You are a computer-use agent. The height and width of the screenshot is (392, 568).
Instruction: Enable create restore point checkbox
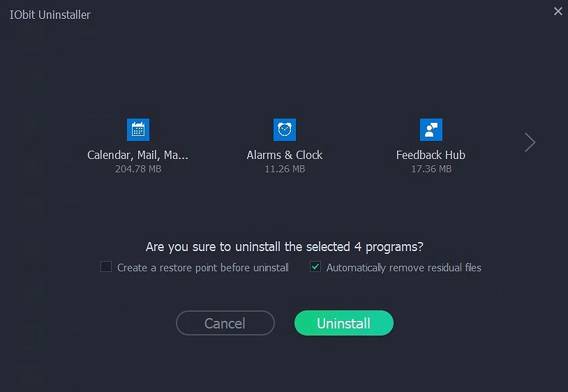(x=106, y=266)
